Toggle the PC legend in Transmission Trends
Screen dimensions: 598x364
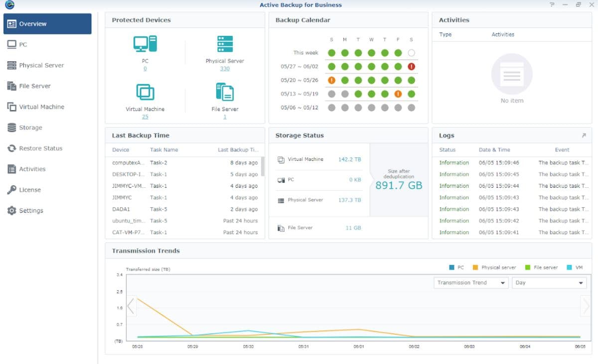456,267
